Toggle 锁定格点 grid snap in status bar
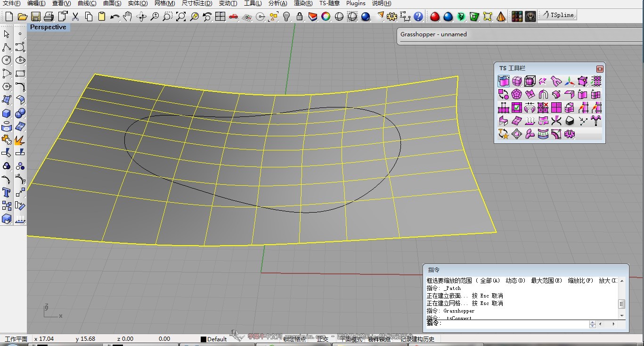The image size is (644, 346). (294, 339)
